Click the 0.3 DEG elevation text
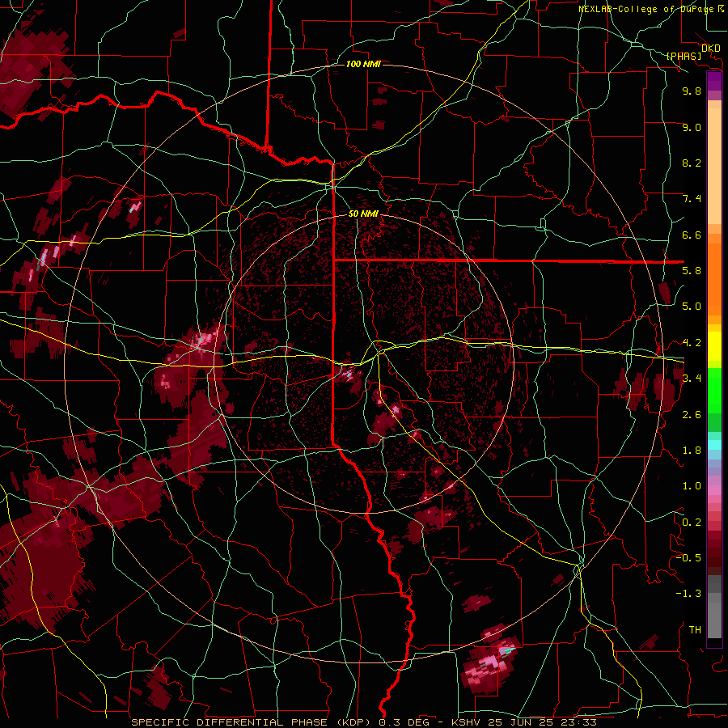 coord(405,722)
